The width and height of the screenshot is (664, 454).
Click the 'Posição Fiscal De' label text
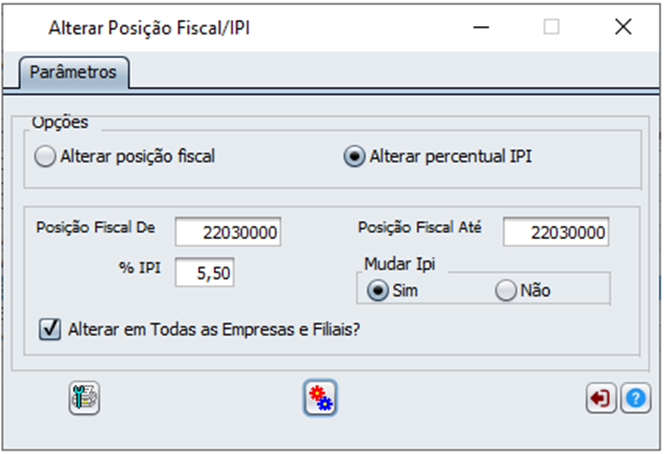click(x=95, y=227)
